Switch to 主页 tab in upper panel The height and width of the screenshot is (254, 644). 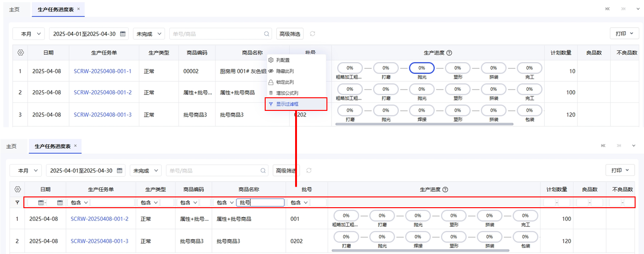14,9
